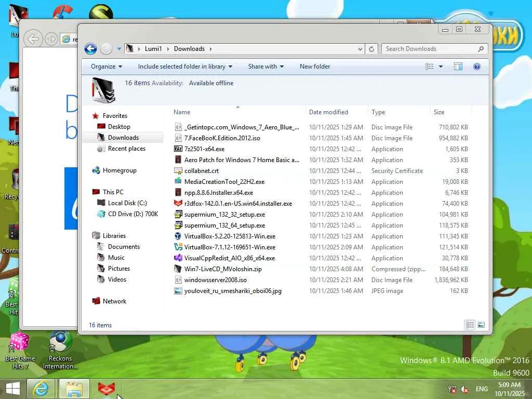Select VirtualBox-5.2.20-125813-Win.exe icon
The width and height of the screenshot is (532, 399).
(x=178, y=236)
